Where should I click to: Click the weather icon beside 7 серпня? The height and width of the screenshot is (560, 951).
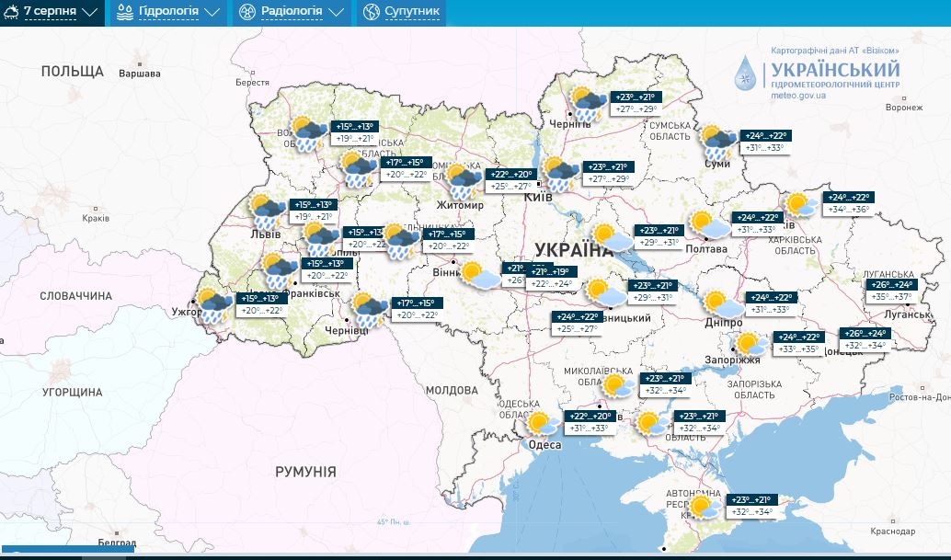(x=11, y=12)
